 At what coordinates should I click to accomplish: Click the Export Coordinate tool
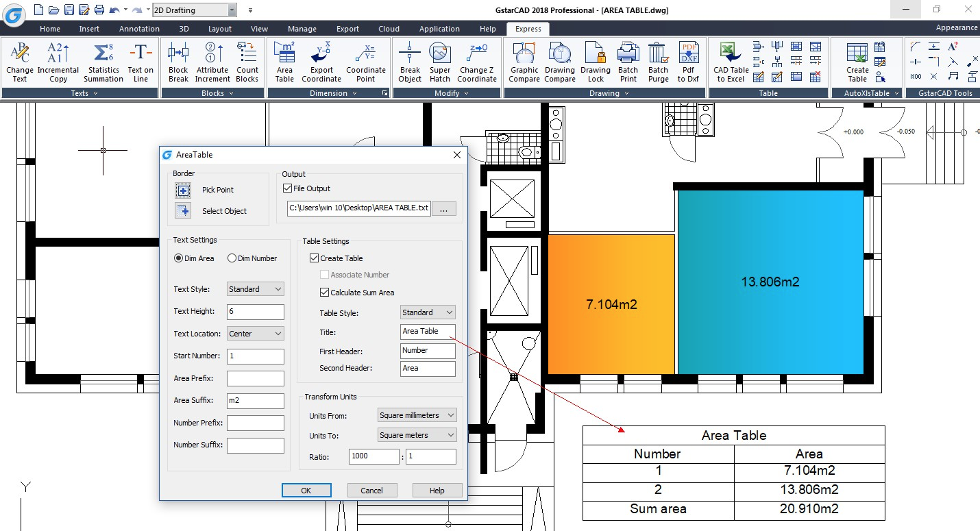(x=321, y=62)
